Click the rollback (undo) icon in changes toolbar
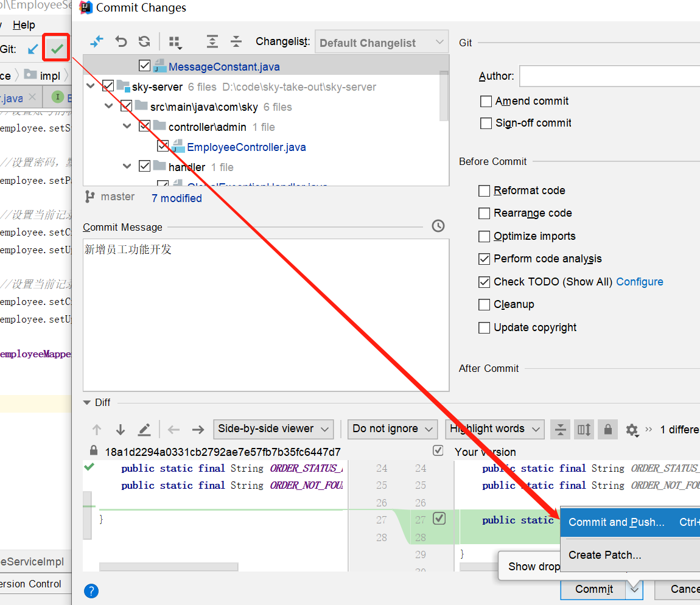 pos(121,41)
